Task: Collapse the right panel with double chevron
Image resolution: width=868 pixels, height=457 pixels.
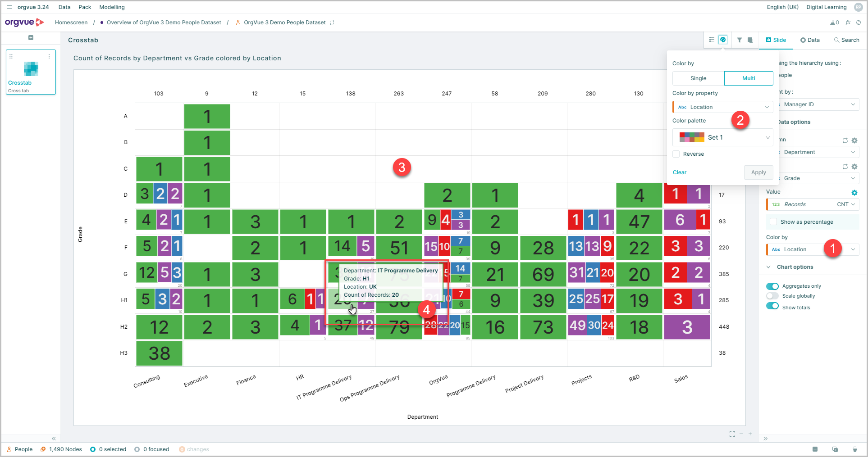Action: pos(765,439)
